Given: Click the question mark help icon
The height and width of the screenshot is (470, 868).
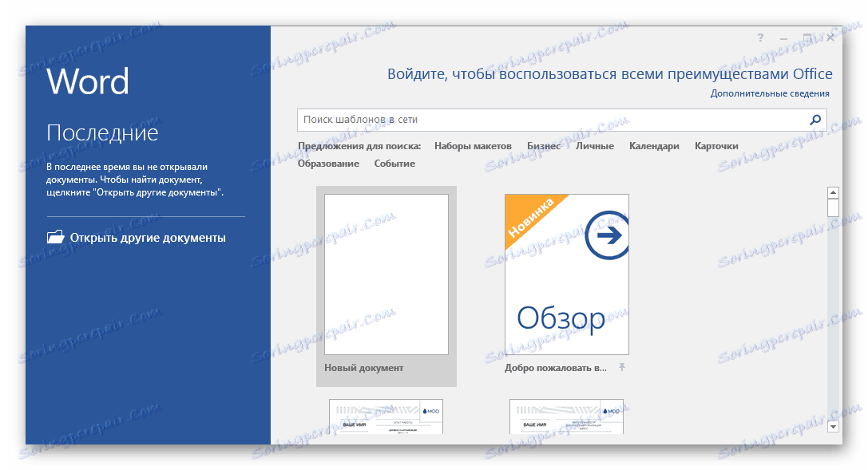Looking at the screenshot, I should (760, 38).
